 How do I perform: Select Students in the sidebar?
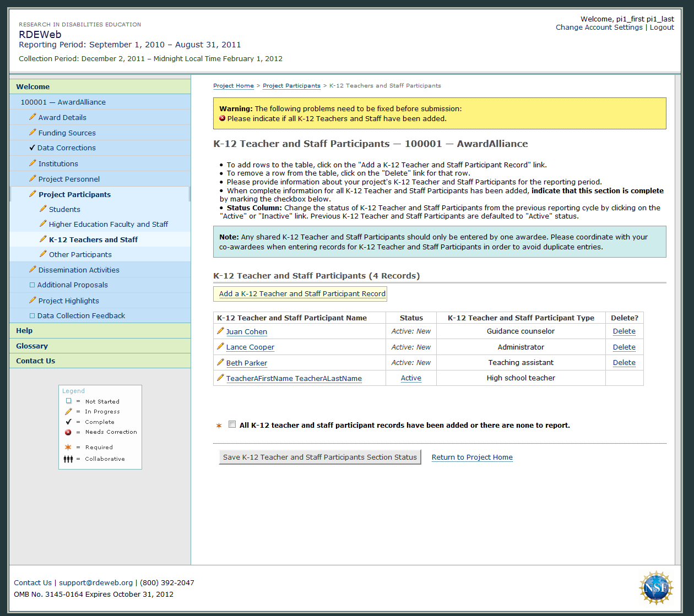64,209
